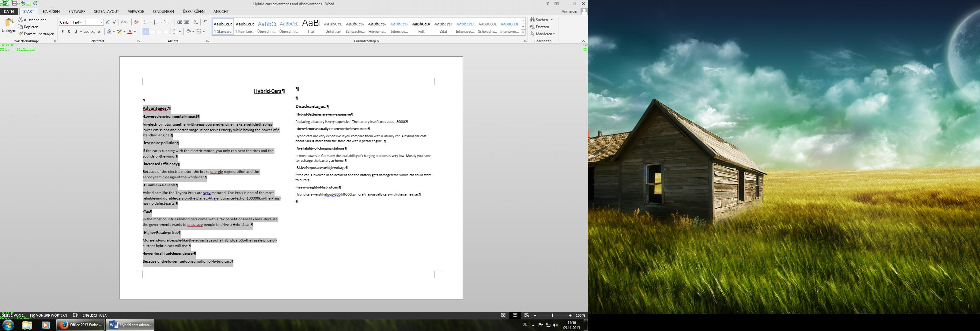Increase indent with the ribbon icon
This screenshot has width=980, height=331.
tap(187, 22)
